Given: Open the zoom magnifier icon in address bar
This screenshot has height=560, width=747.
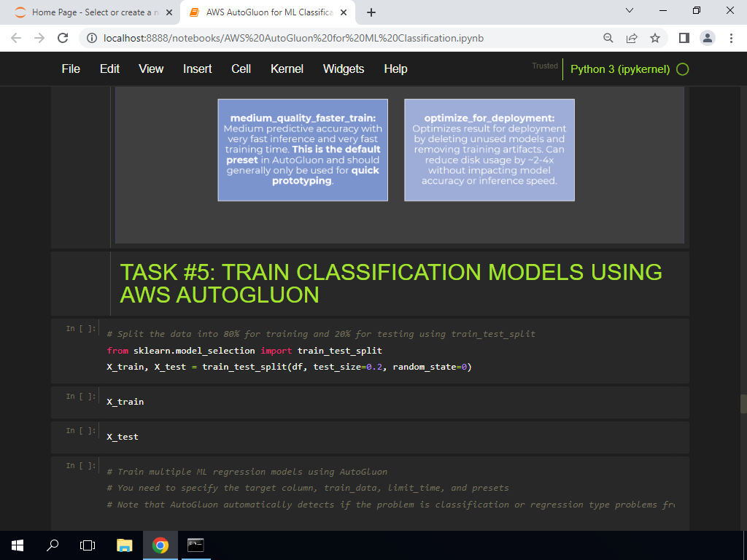Looking at the screenshot, I should (x=608, y=38).
